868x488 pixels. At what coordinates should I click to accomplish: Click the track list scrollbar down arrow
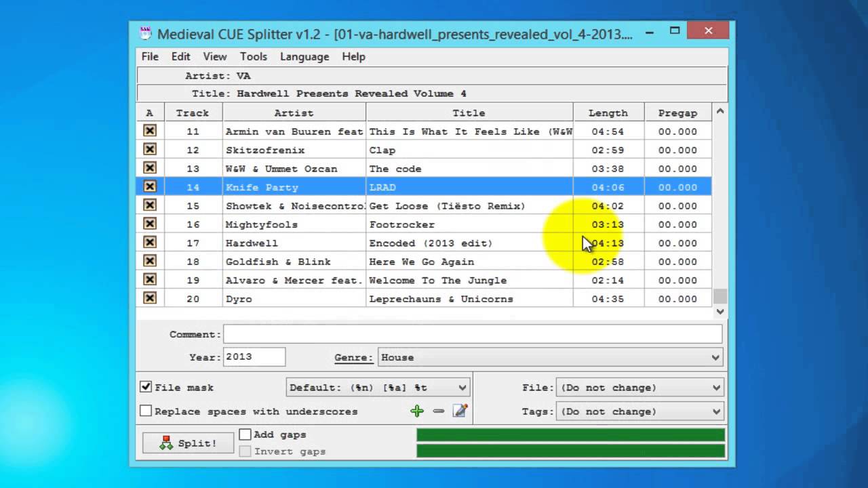click(x=720, y=312)
